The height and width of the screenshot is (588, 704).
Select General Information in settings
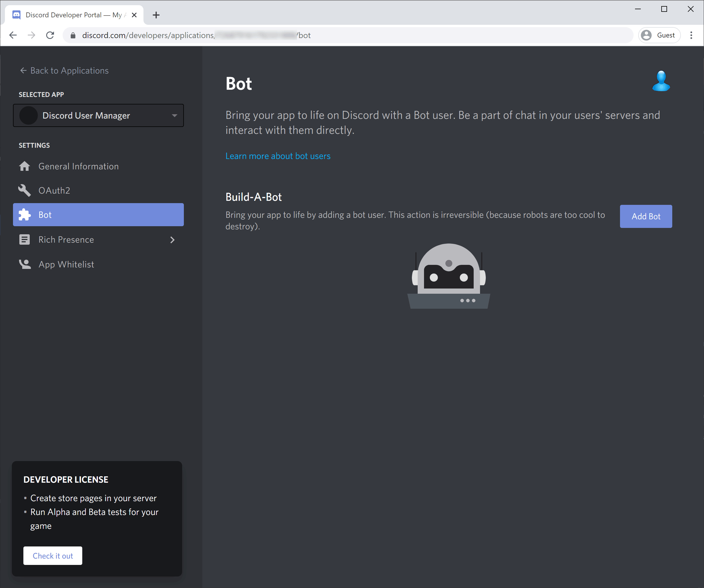pyautogui.click(x=79, y=166)
